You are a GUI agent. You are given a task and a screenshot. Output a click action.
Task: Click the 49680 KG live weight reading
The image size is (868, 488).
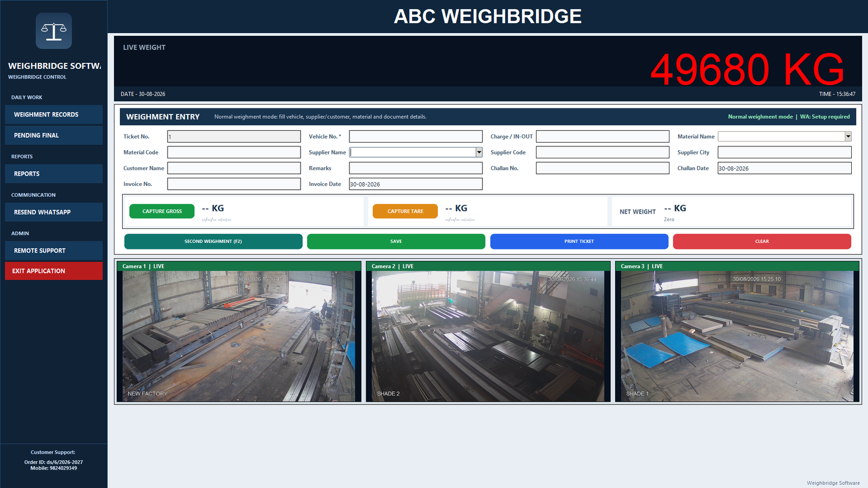[747, 69]
